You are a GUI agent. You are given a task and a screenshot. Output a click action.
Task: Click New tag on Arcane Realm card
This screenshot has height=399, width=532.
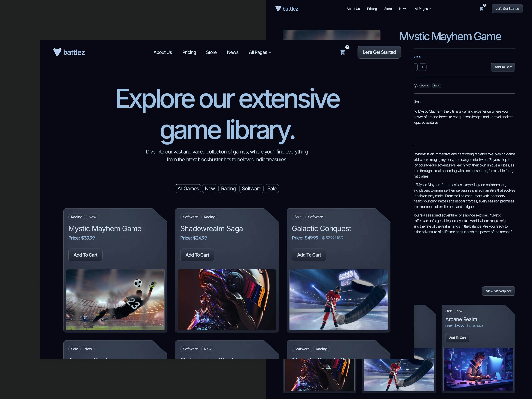click(x=459, y=311)
